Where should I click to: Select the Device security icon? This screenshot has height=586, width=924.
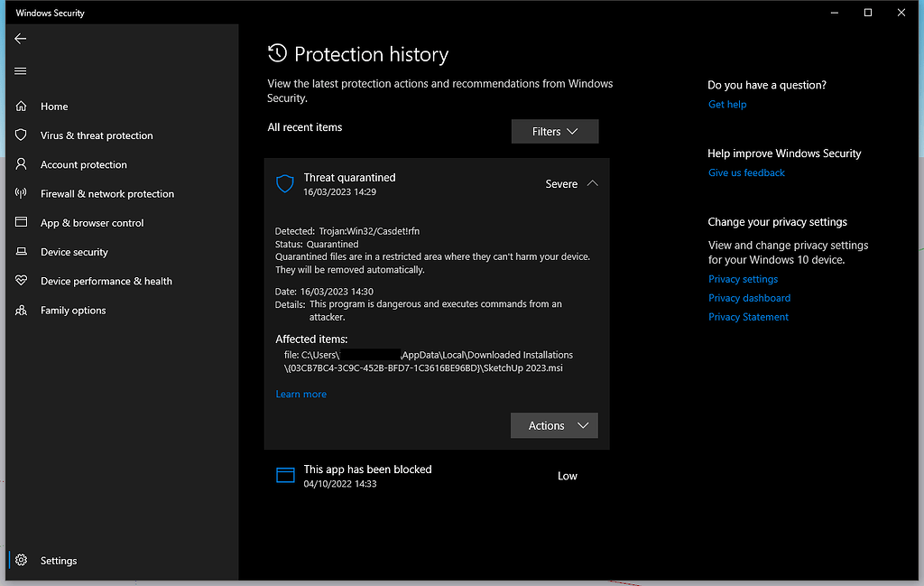tap(20, 251)
